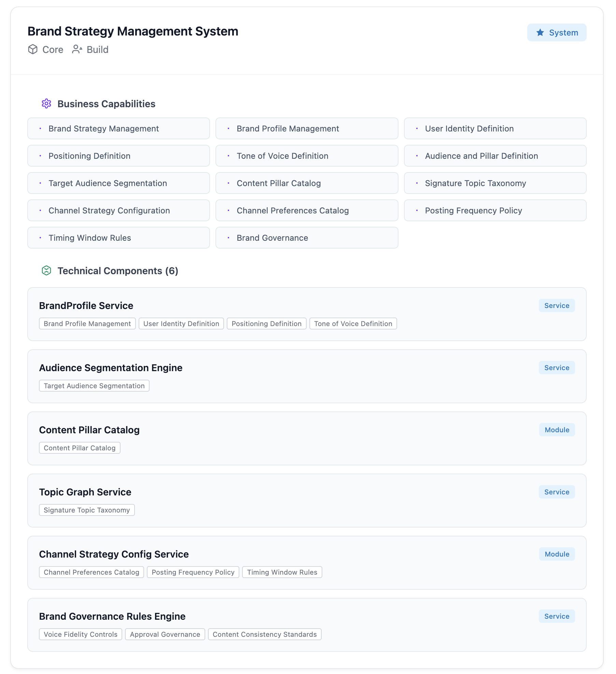Screen dimensions: 616x674
Task: Click the Voice Fidelity Controls tag
Action: tap(81, 634)
